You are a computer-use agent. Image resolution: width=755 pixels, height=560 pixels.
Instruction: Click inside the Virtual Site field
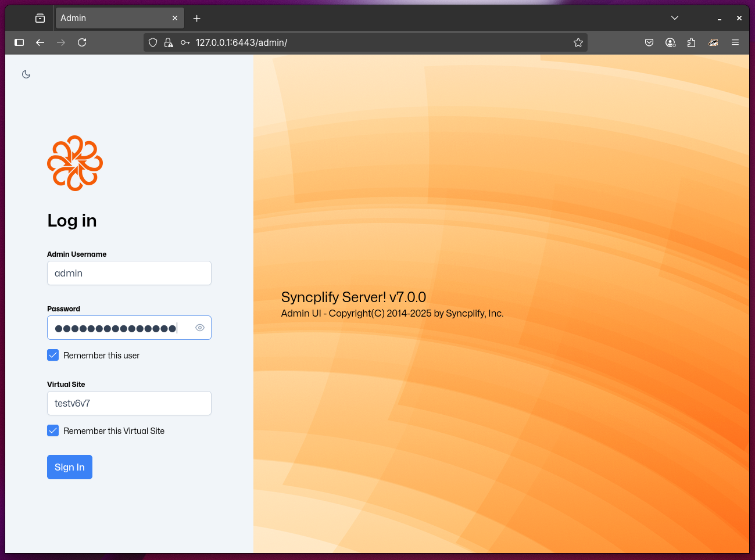(128, 403)
